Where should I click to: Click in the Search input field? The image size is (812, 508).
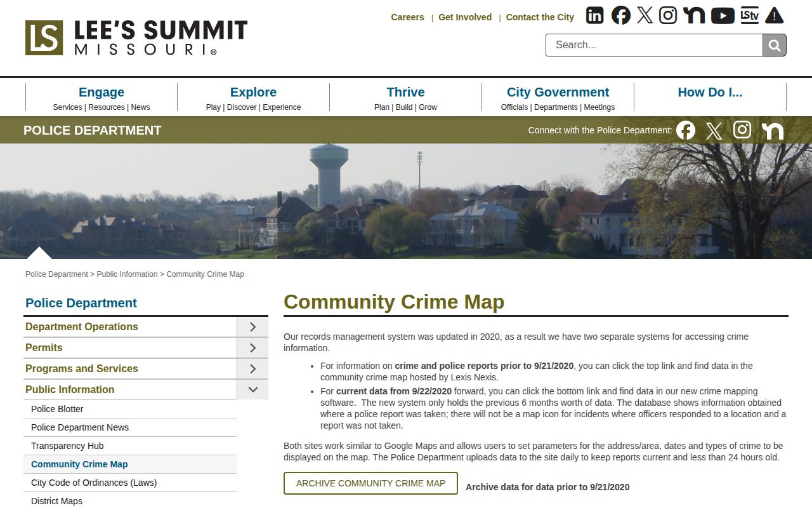click(654, 45)
